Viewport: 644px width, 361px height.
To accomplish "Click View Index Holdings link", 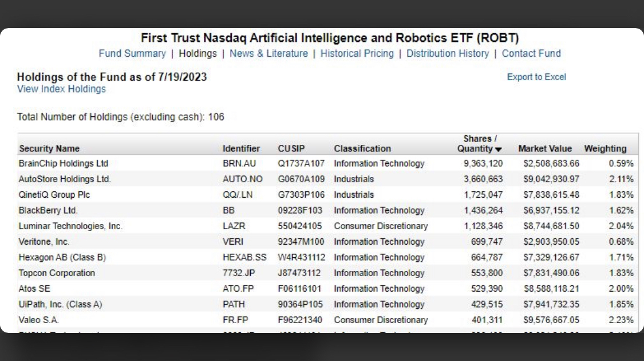I will (61, 89).
